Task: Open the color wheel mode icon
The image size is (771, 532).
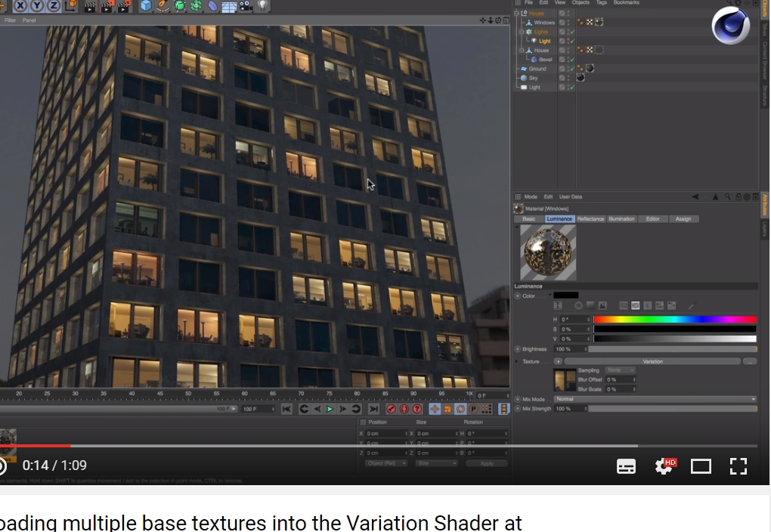Action: pyautogui.click(x=579, y=306)
